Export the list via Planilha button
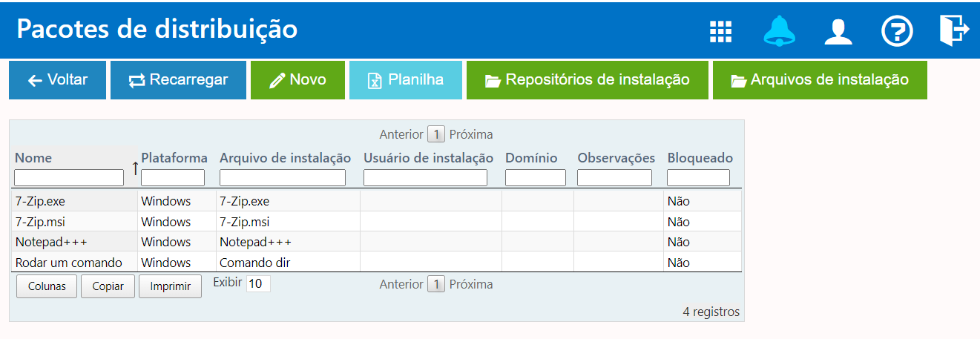The image size is (980, 339). (406, 80)
